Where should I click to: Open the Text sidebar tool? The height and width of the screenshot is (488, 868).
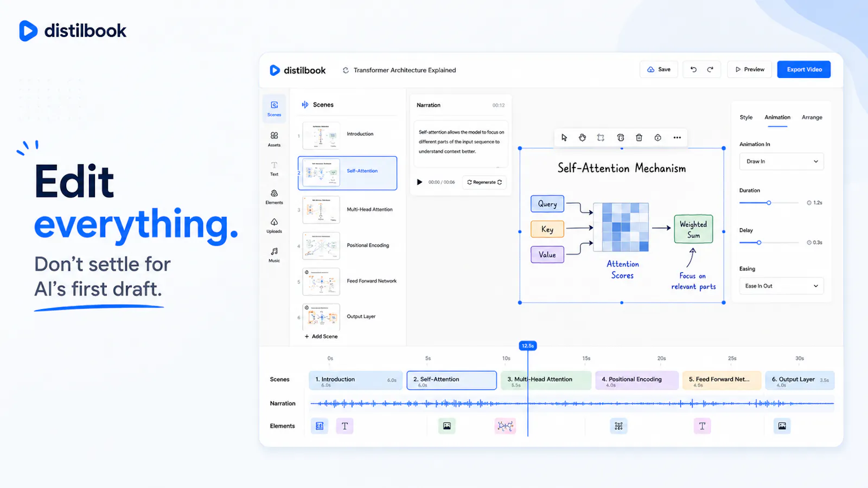pyautogui.click(x=275, y=168)
